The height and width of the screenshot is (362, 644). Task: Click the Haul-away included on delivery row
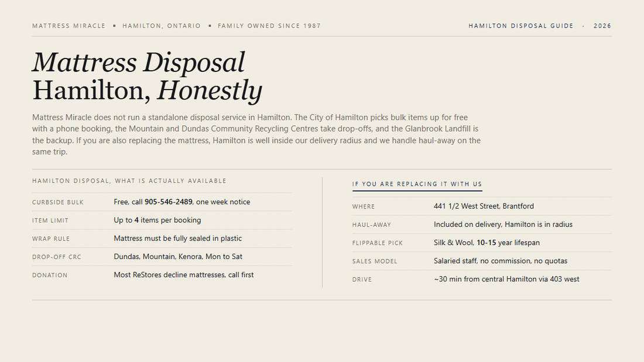(x=482, y=225)
